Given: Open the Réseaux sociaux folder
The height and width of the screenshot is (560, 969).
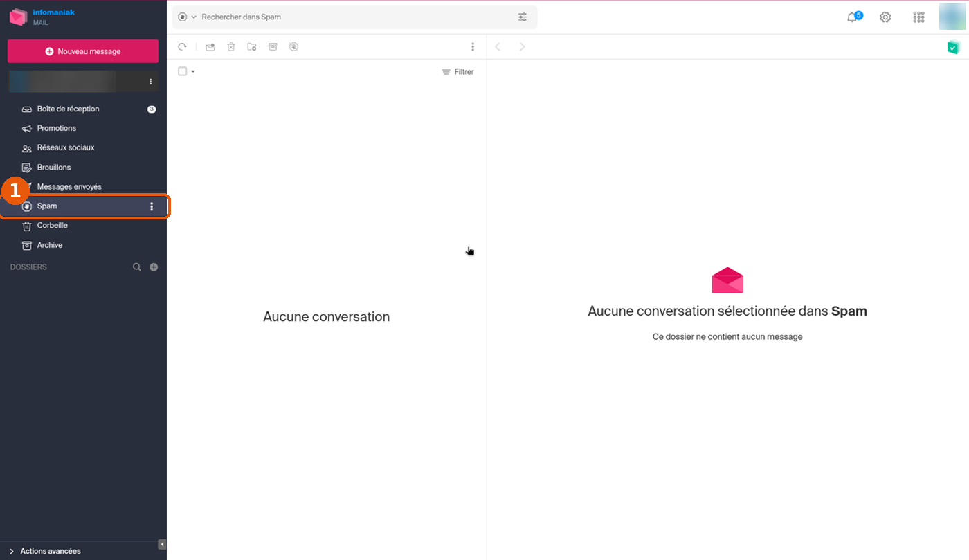Looking at the screenshot, I should [x=83, y=147].
